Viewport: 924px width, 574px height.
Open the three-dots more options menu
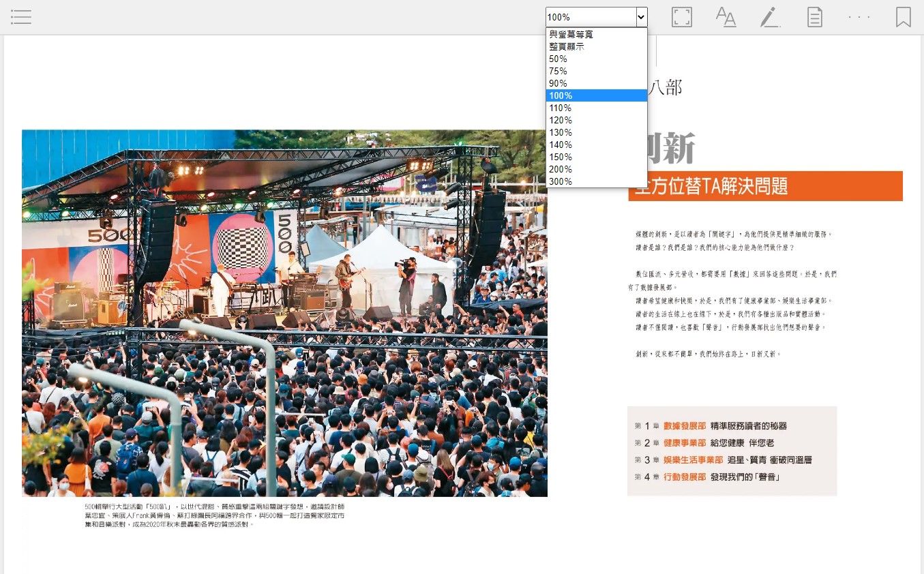tap(859, 17)
